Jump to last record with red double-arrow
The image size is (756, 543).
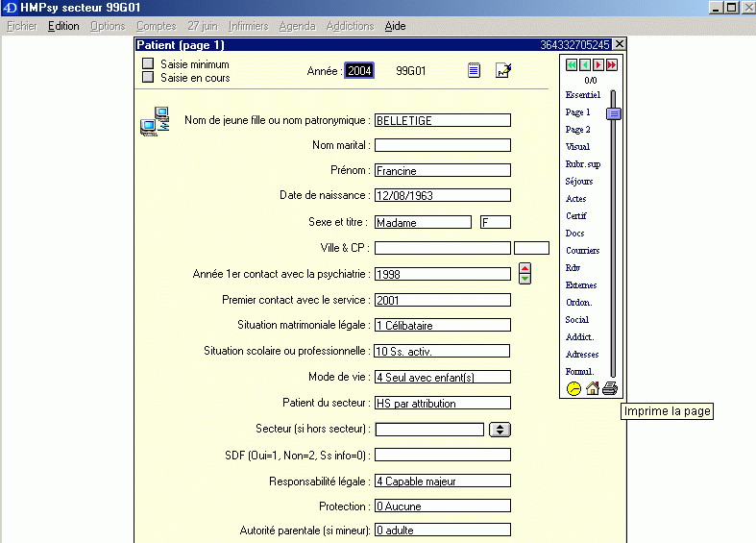click(612, 64)
